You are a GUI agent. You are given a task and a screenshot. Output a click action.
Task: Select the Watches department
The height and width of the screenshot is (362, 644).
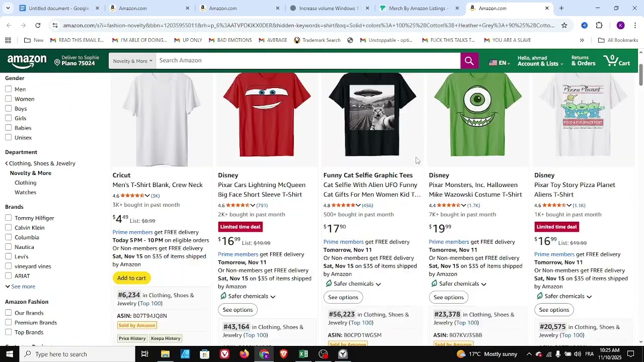click(25, 192)
